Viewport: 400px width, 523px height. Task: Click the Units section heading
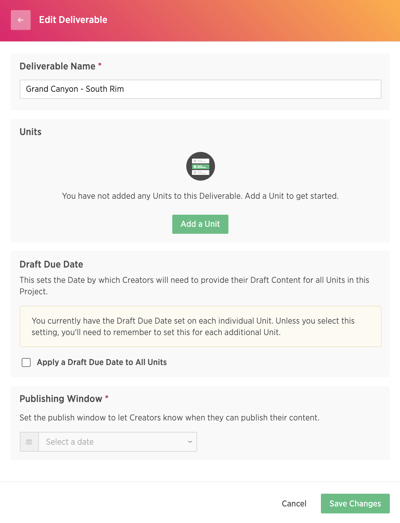click(30, 132)
